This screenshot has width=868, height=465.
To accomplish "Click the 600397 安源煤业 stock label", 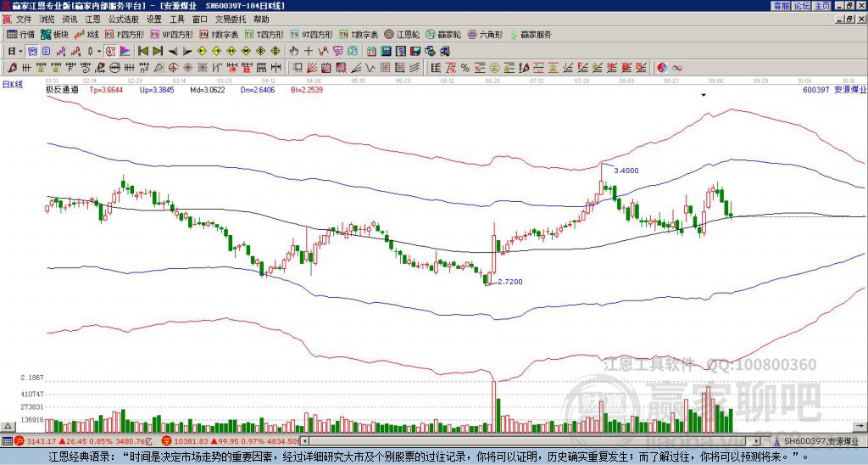I will click(834, 89).
